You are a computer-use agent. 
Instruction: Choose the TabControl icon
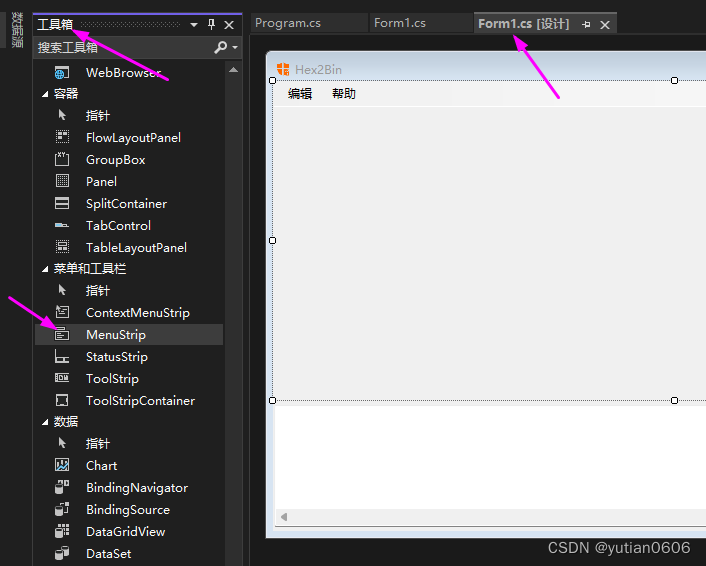[x=62, y=225]
